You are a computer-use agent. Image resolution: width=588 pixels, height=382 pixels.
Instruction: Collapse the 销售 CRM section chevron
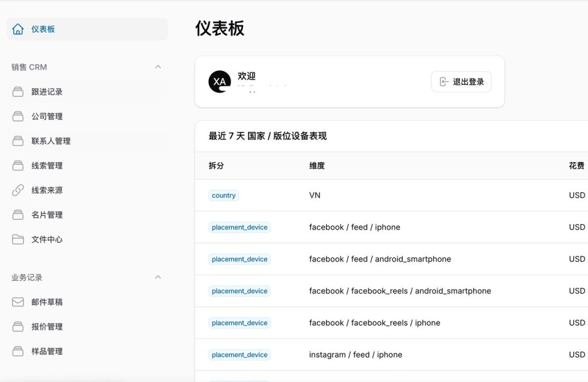[158, 67]
